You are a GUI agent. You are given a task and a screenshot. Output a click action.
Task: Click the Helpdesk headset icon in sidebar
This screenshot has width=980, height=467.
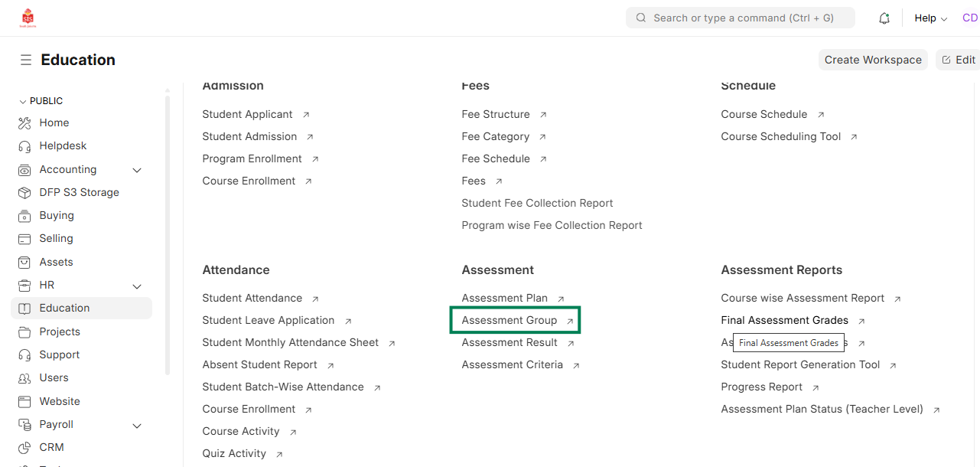tap(24, 145)
